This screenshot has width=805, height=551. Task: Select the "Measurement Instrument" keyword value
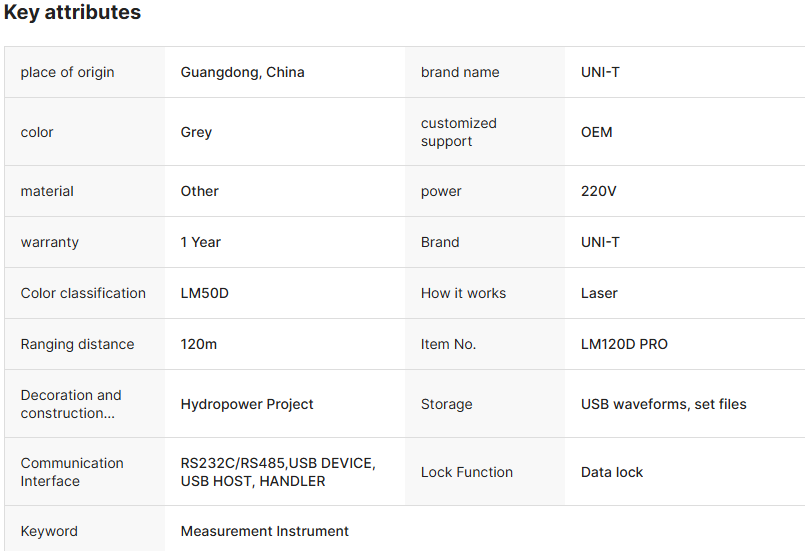click(264, 531)
